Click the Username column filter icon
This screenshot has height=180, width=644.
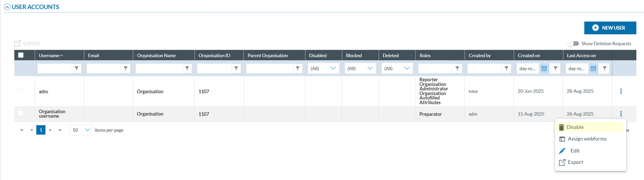tap(76, 68)
